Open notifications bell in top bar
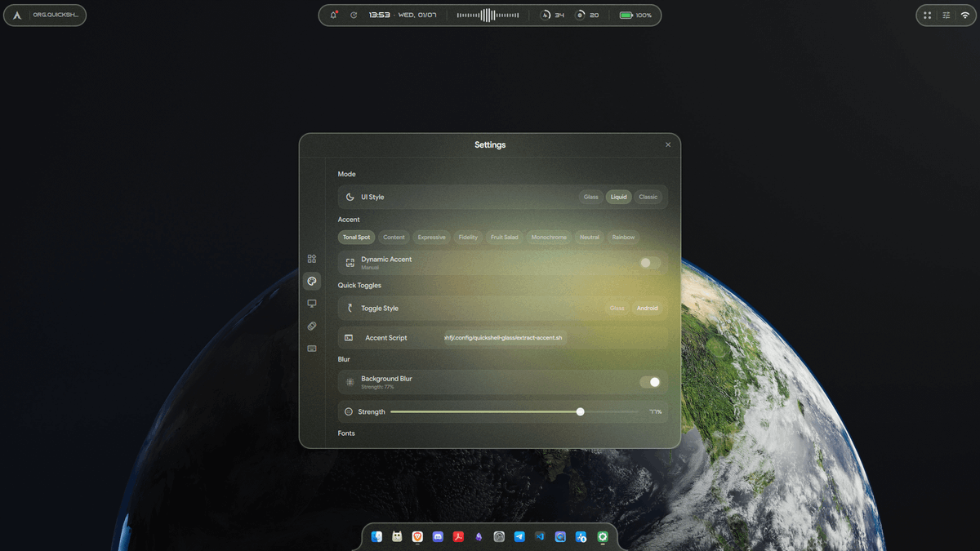Screen dimensions: 980x551 (x=334, y=15)
